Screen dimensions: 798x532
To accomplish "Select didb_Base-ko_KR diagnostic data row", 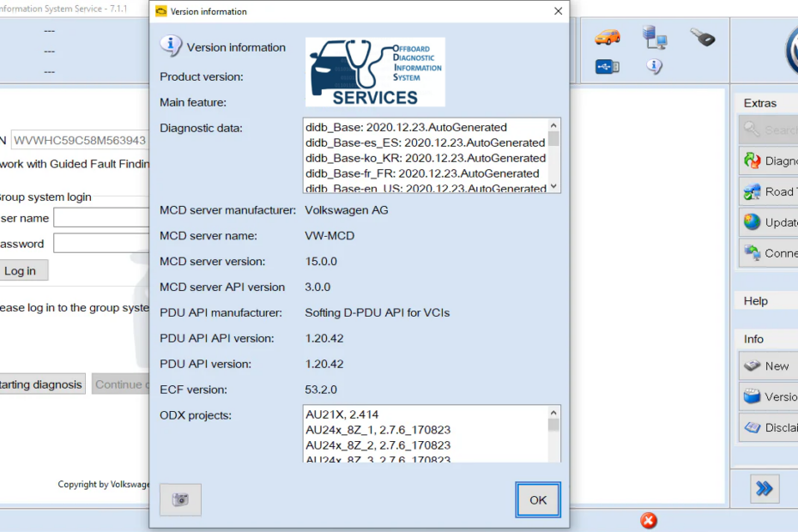I will [426, 158].
